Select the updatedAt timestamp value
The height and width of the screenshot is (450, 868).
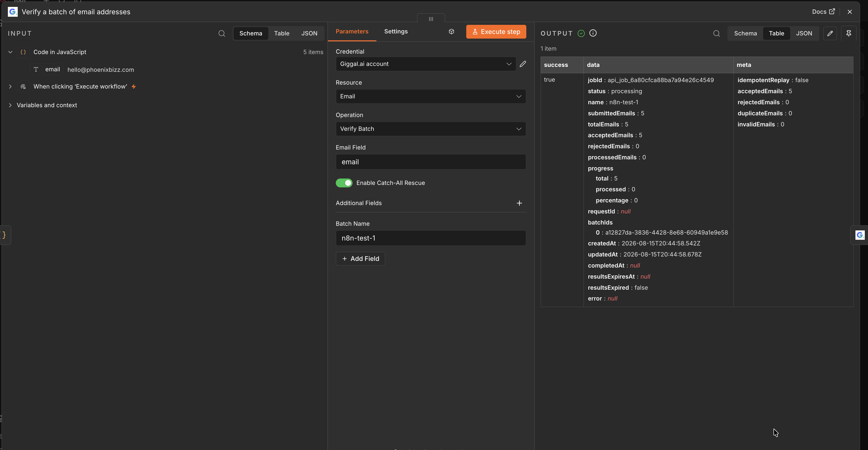[x=662, y=255]
